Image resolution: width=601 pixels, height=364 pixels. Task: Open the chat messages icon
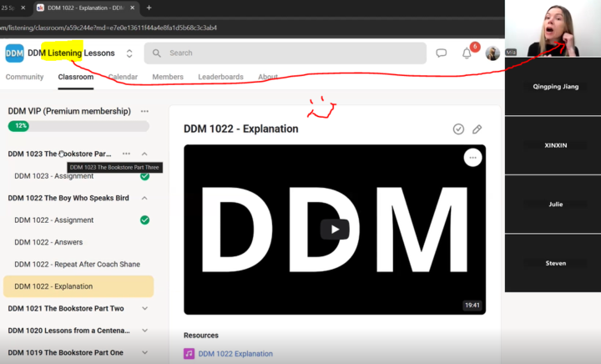[x=442, y=53]
